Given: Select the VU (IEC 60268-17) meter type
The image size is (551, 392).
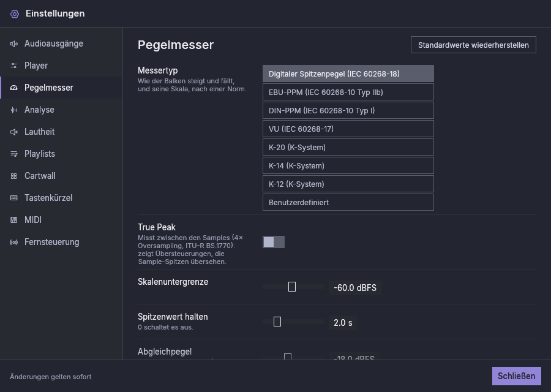Looking at the screenshot, I should coord(348,129).
